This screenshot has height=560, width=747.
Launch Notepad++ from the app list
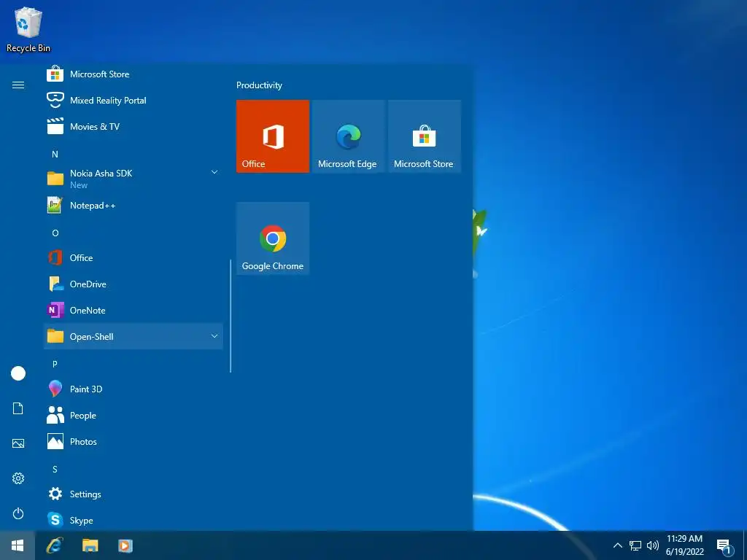tap(133, 205)
